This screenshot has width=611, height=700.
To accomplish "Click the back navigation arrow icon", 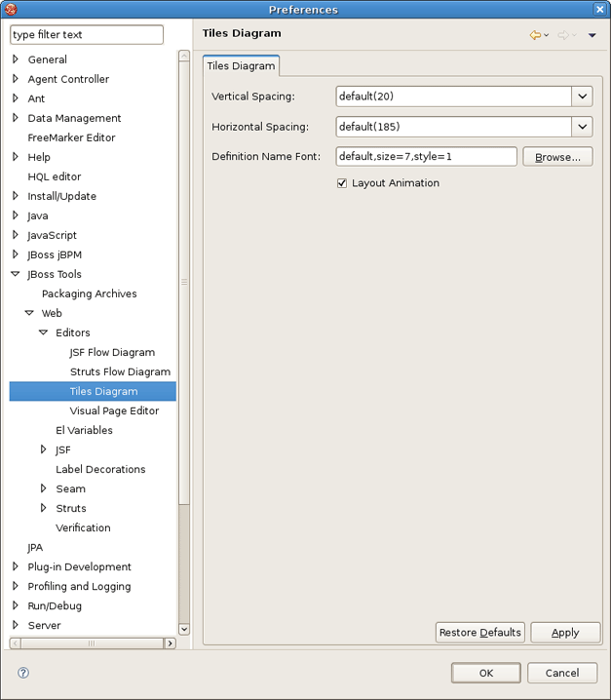I will [535, 35].
